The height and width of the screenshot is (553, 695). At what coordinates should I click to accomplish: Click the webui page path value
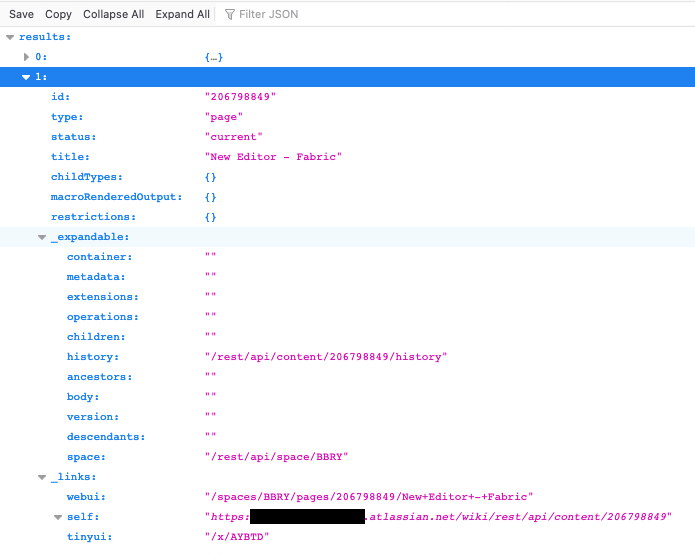369,497
